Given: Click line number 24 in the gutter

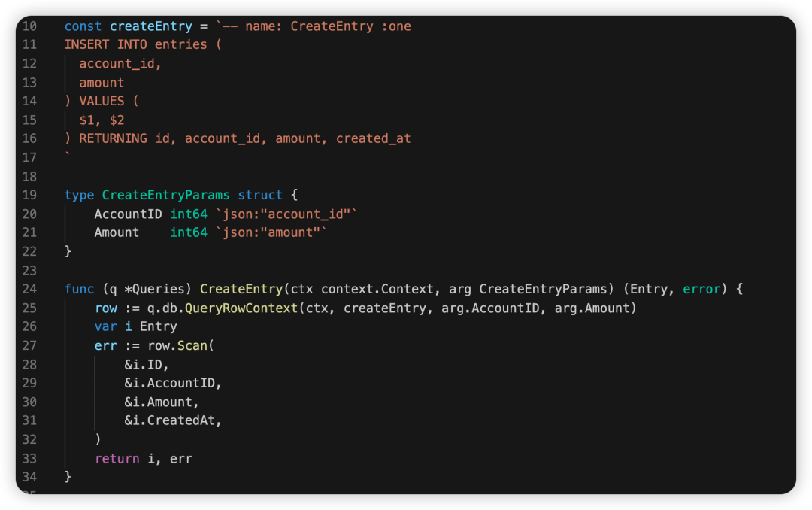Looking at the screenshot, I should 29,289.
